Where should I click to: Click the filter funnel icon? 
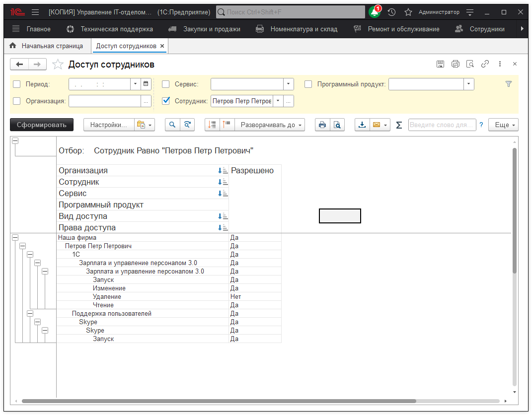tap(508, 84)
